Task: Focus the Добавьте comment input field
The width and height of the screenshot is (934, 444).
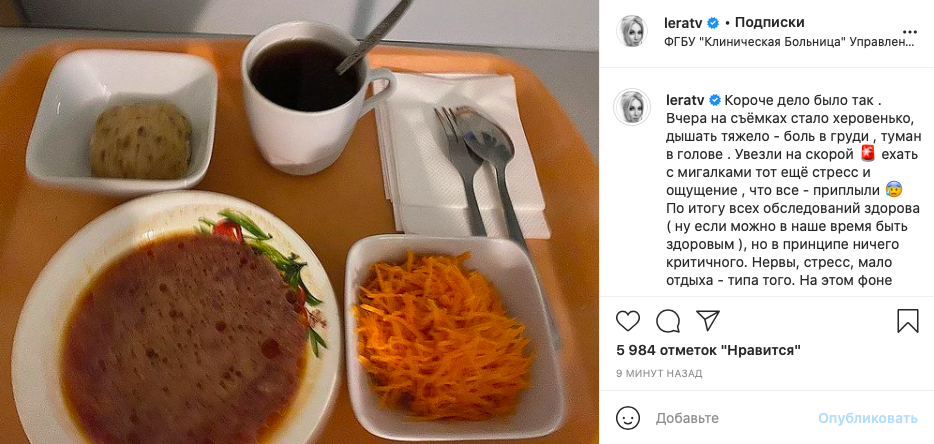Action: tap(733, 418)
